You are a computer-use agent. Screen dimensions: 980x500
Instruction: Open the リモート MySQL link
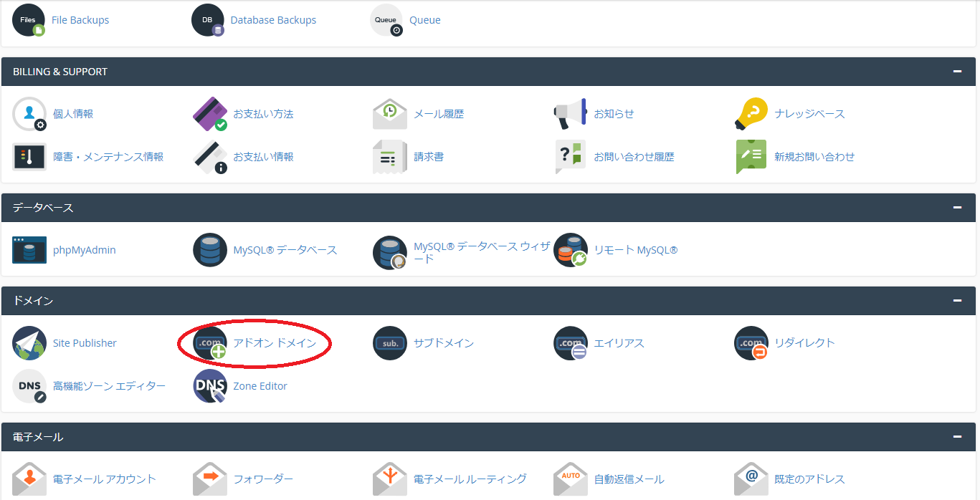tap(635, 250)
